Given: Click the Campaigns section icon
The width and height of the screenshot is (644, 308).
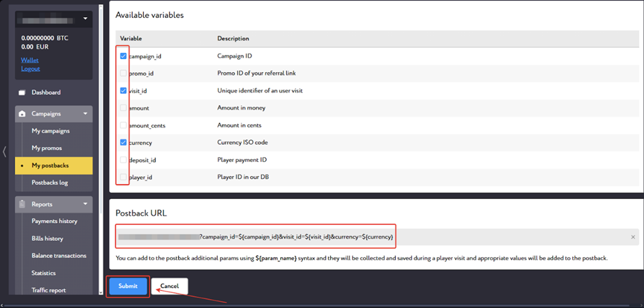Looking at the screenshot, I should [x=22, y=114].
